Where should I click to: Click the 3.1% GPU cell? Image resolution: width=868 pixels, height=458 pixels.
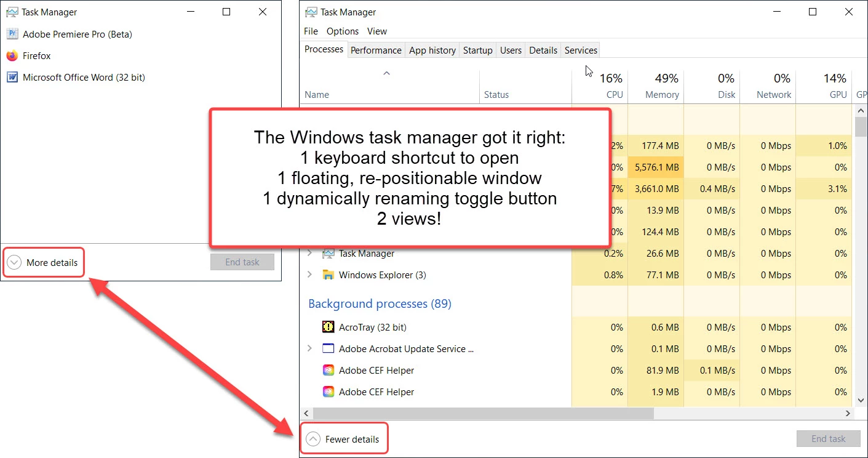824,189
